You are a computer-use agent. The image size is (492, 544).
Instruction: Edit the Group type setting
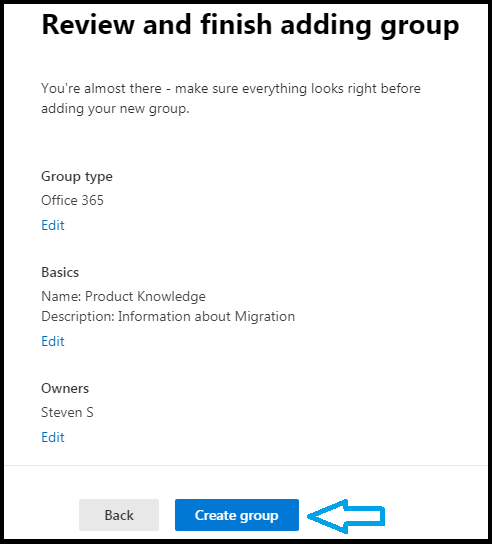click(53, 225)
